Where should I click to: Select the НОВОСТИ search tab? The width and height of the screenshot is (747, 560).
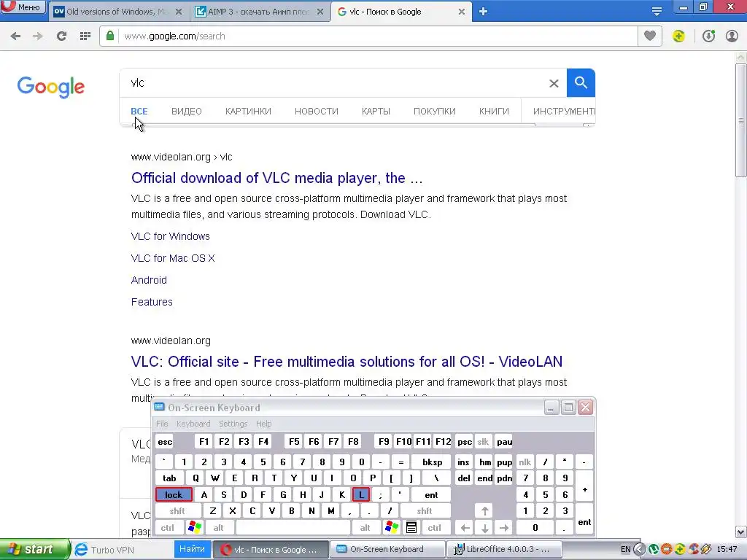pyautogui.click(x=317, y=112)
